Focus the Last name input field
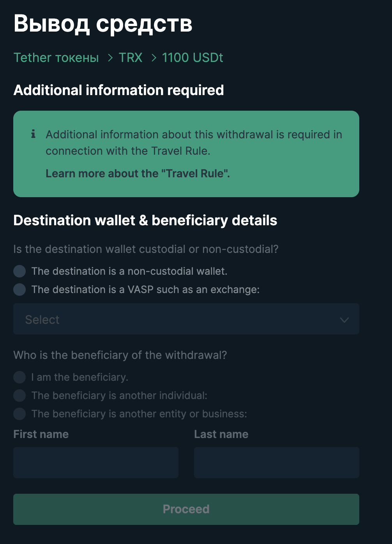The width and height of the screenshot is (392, 544). coord(277,463)
